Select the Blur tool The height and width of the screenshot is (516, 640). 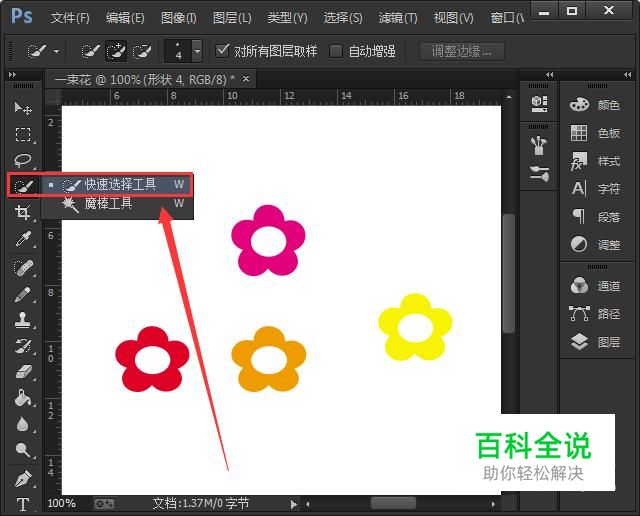(23, 424)
